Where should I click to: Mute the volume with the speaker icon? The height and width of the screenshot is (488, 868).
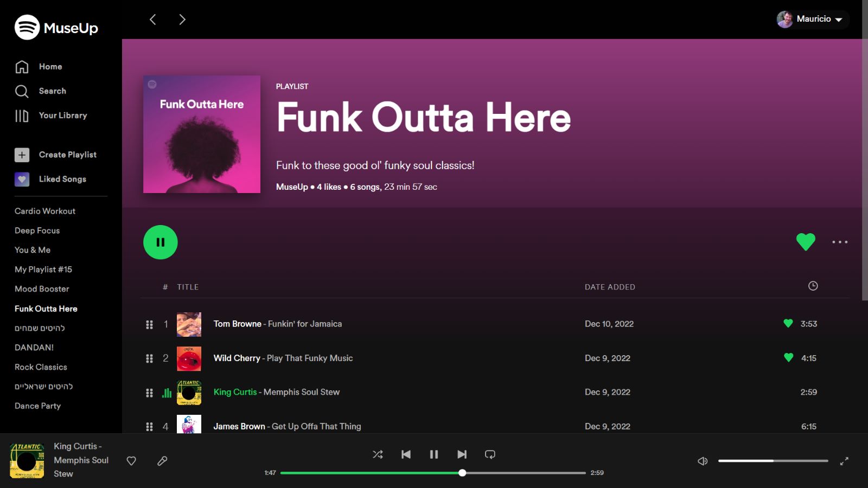pos(703,461)
